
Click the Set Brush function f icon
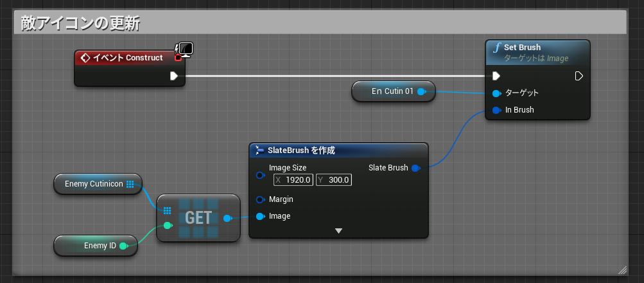[x=497, y=48]
